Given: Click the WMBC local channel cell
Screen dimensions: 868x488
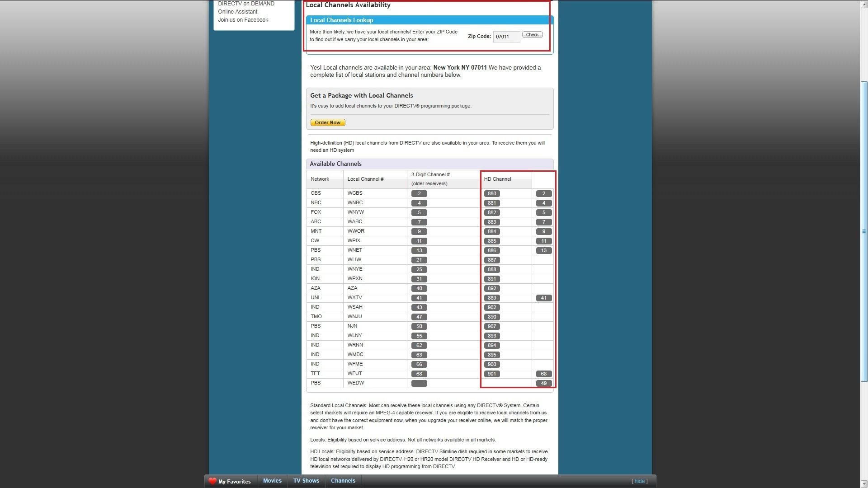Looking at the screenshot, I should point(375,355).
